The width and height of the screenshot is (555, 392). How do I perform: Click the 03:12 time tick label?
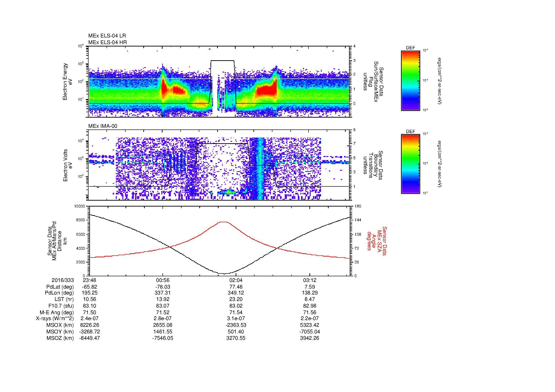310,280
